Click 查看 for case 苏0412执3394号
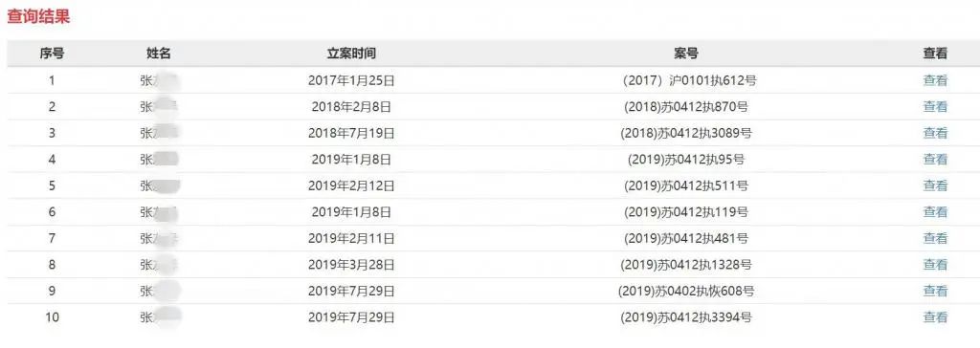The image size is (980, 348). (935, 316)
